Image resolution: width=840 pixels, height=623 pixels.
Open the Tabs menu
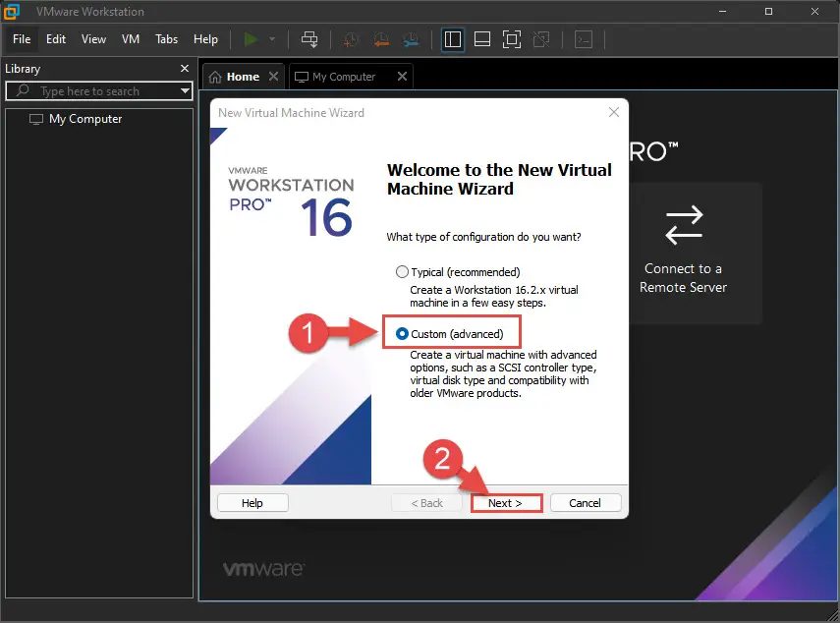pyautogui.click(x=167, y=39)
